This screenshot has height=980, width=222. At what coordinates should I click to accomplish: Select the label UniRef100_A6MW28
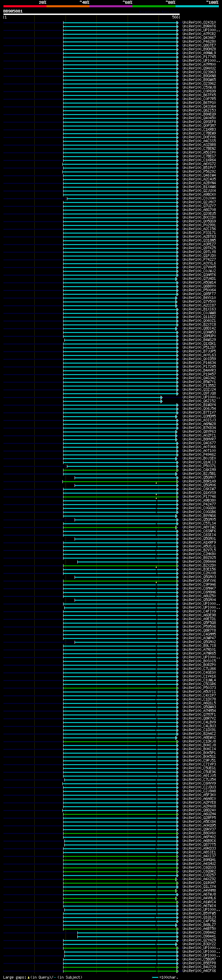199,424
